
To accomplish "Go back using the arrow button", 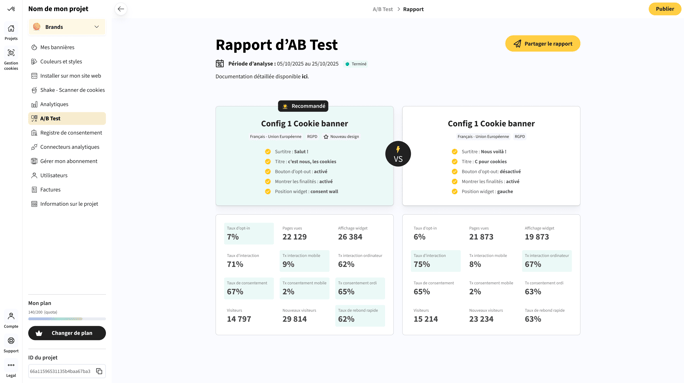I will coord(121,9).
